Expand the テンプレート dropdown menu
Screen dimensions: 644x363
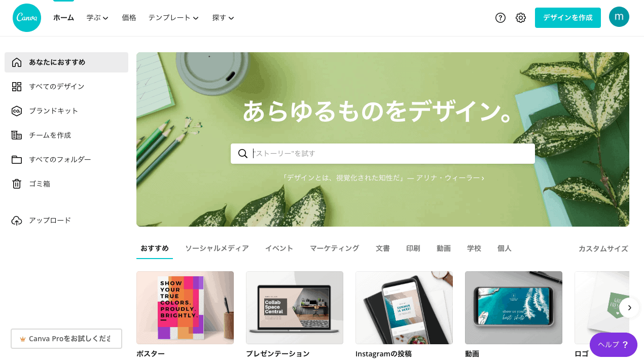pyautogui.click(x=173, y=18)
